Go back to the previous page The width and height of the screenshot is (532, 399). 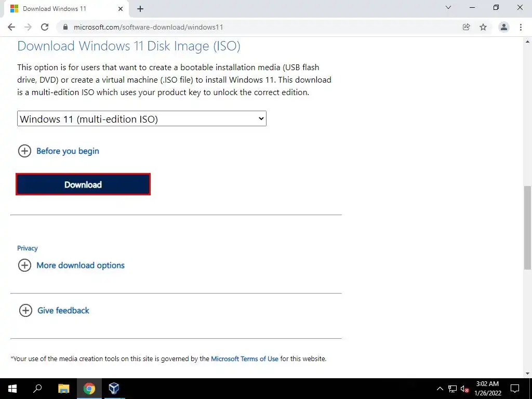click(x=11, y=27)
